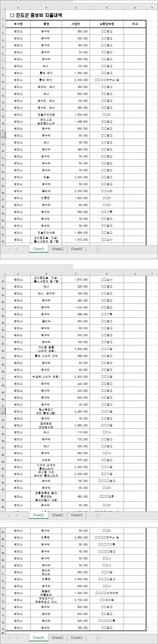Open Sheet3 in the bottommost tab bar

point(77,637)
